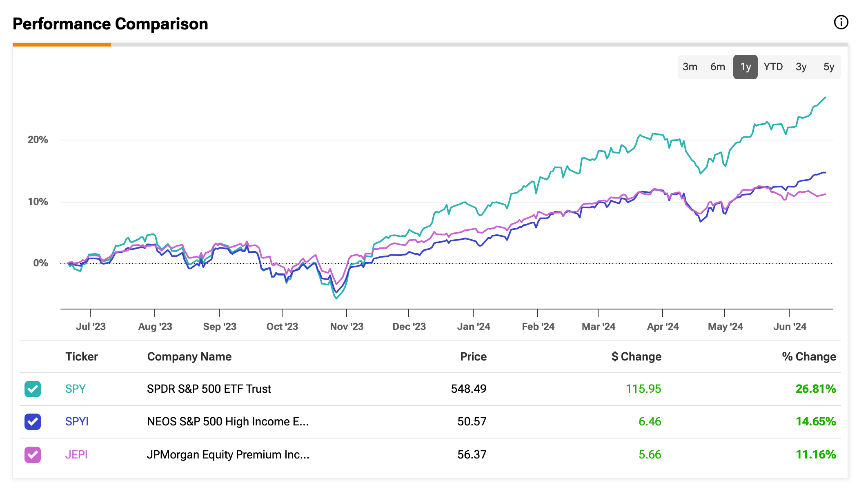This screenshot has width=868, height=494.
Task: Click the Feb '24 axis label
Action: click(538, 327)
